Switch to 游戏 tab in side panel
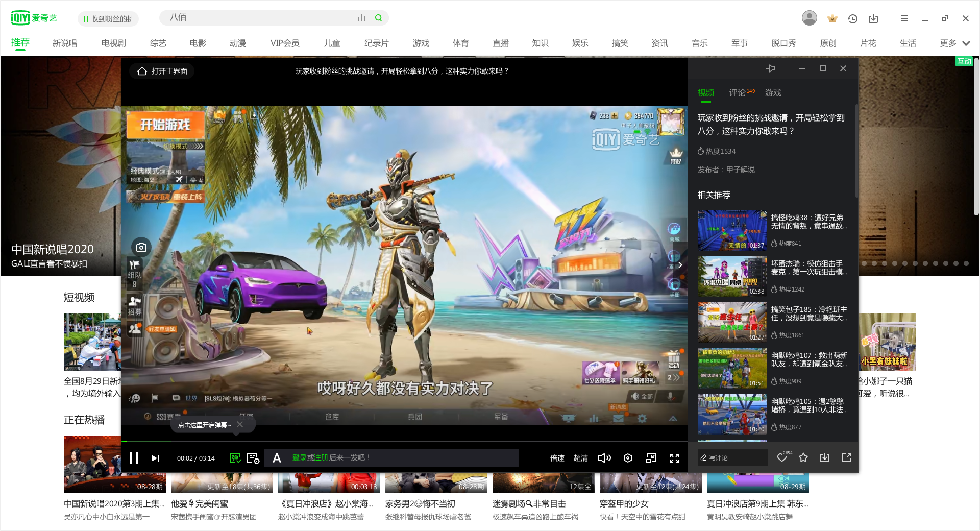This screenshot has width=980, height=531. click(773, 92)
